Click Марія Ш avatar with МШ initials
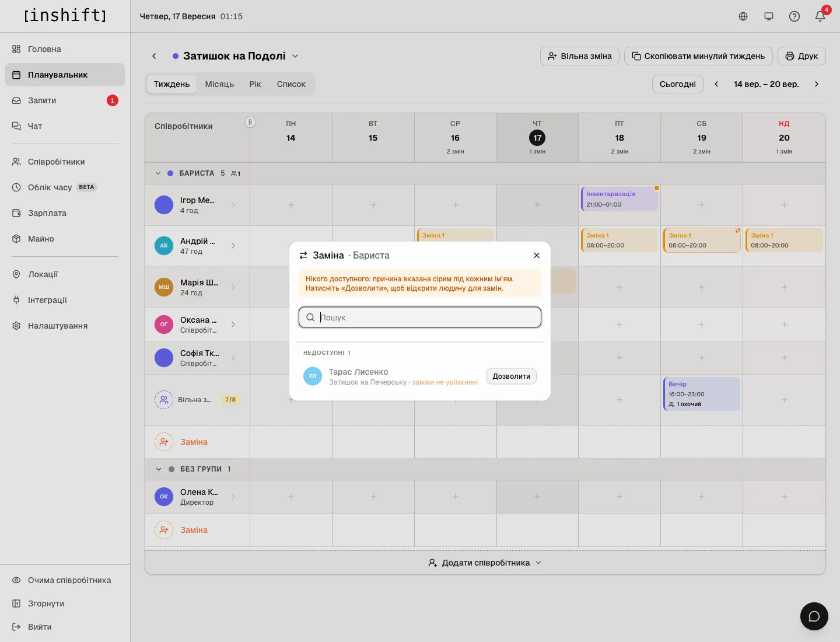The width and height of the screenshot is (840, 642). [x=164, y=287]
